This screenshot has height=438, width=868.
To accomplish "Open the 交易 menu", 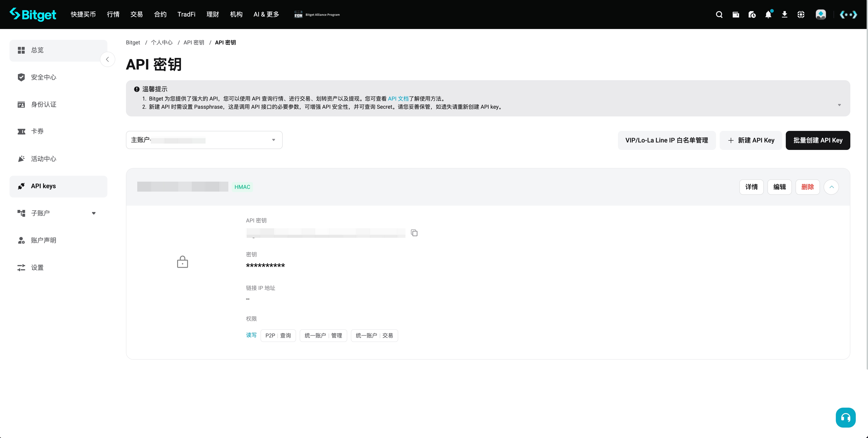I will [x=136, y=14].
